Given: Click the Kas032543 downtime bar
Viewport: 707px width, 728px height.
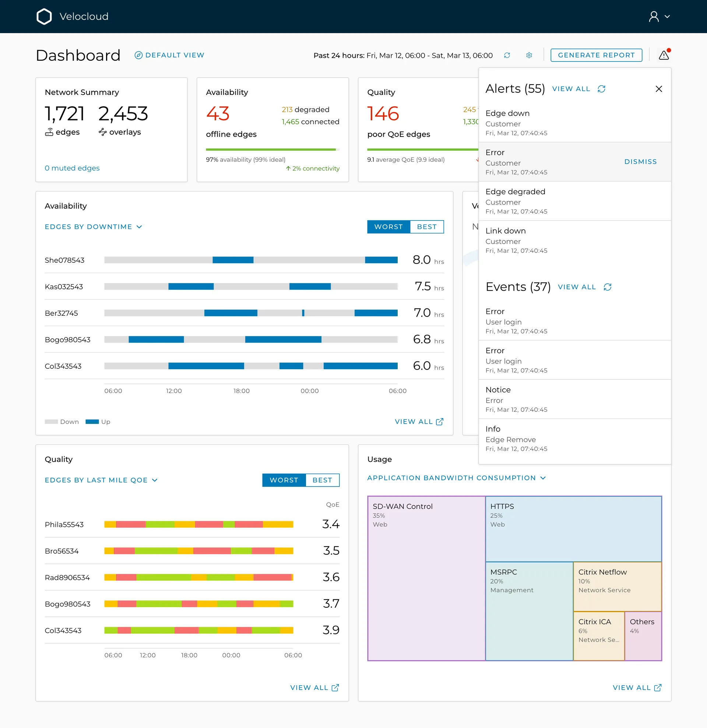Looking at the screenshot, I should tap(251, 286).
